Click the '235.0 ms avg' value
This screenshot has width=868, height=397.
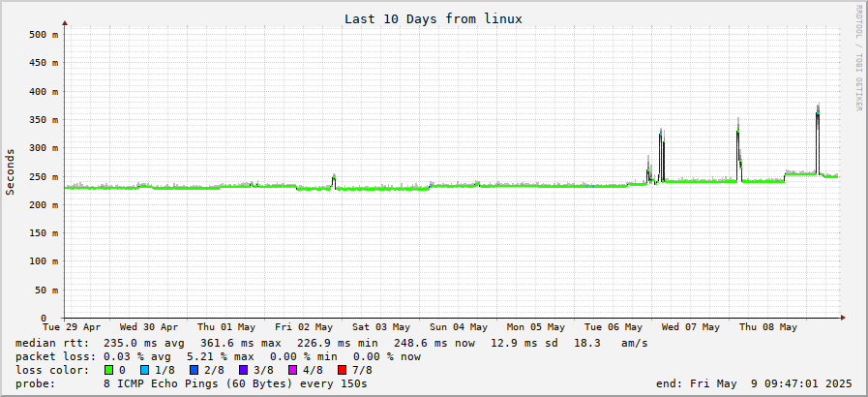pos(144,344)
